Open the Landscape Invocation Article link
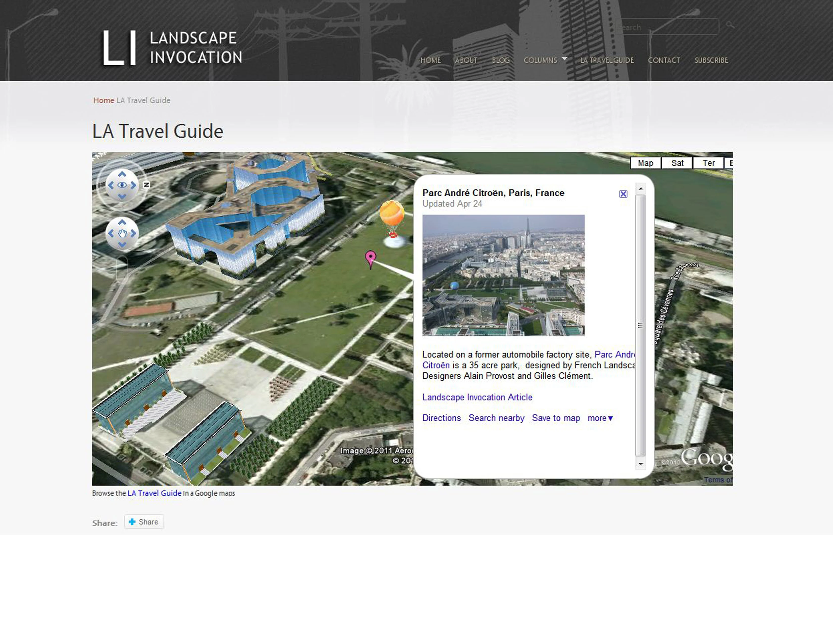 coord(477,397)
